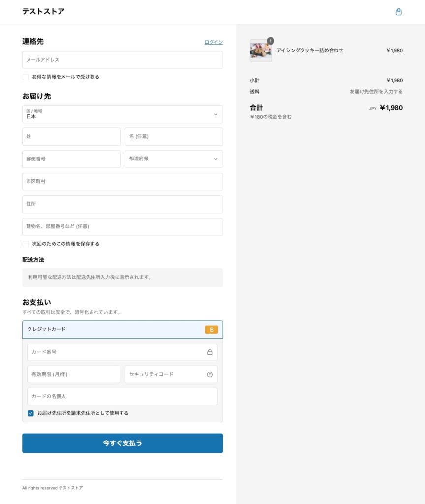
Task: Click the ログイン link
Action: (x=213, y=42)
